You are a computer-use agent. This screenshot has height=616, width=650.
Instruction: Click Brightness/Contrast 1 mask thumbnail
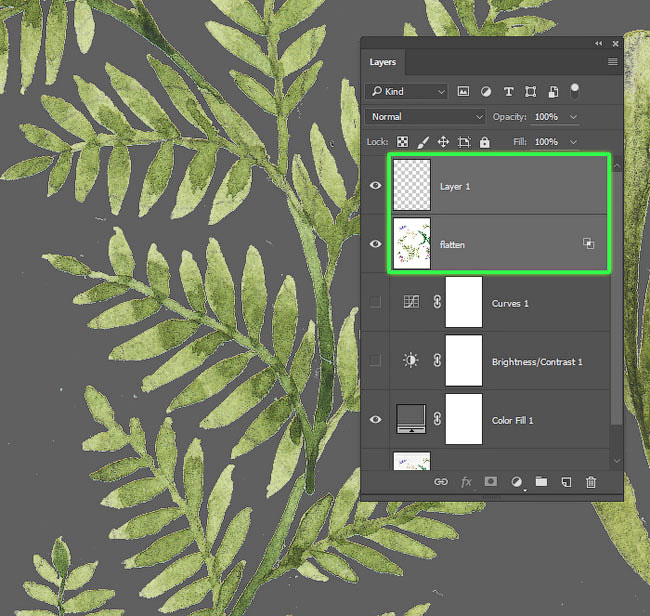point(463,360)
